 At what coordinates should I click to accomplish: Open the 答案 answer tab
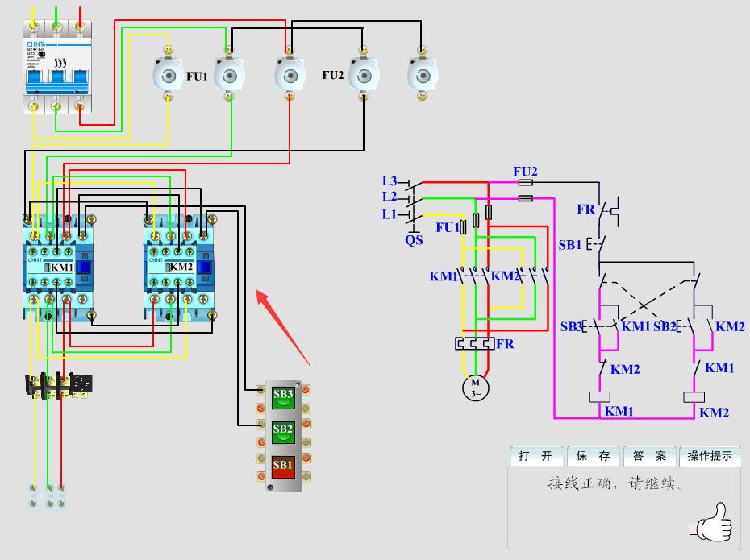click(649, 456)
